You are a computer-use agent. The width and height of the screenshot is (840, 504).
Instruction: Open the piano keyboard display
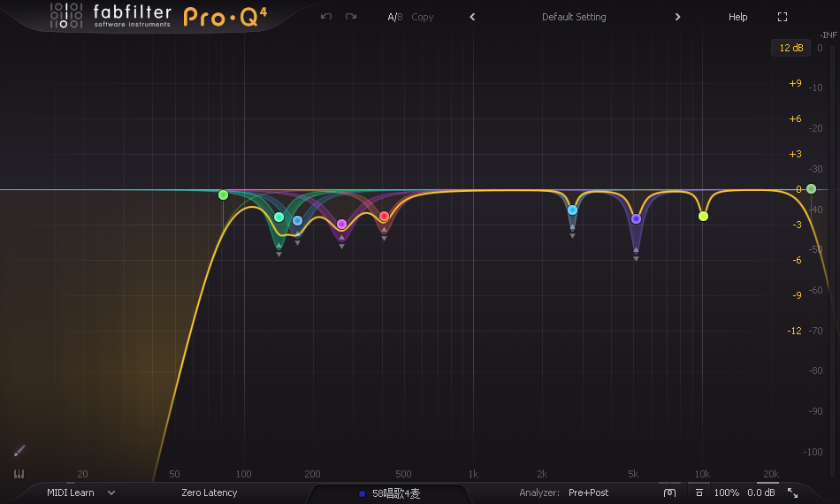pyautogui.click(x=19, y=474)
